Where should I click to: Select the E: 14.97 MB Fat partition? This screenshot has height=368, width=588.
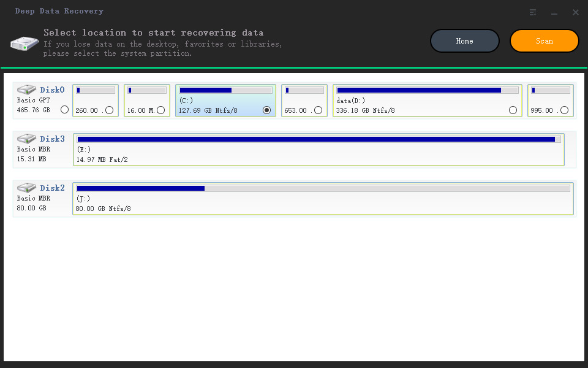[x=318, y=150]
